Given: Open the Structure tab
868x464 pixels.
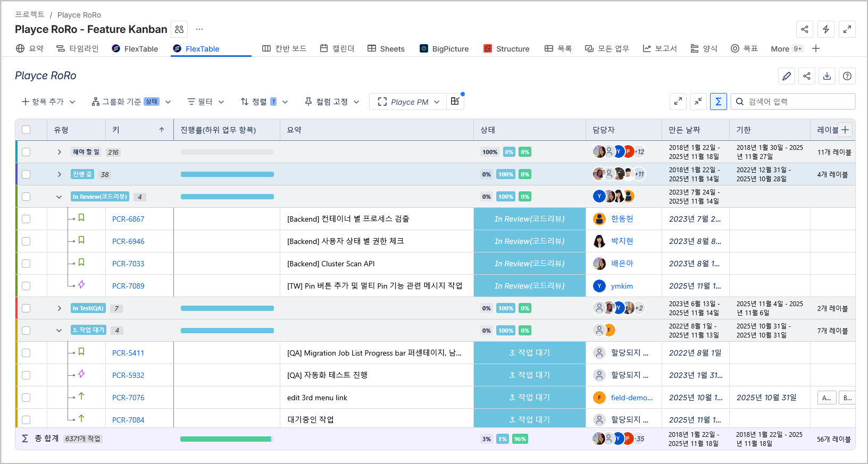Looking at the screenshot, I should 506,48.
